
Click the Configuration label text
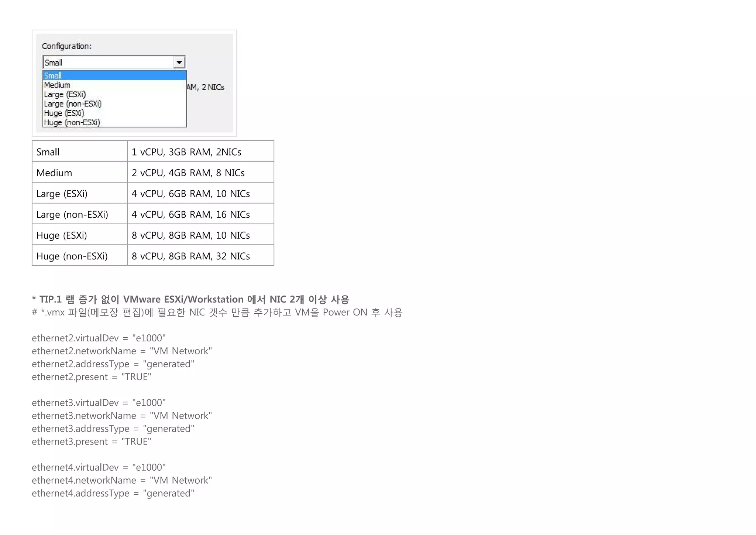tap(66, 46)
